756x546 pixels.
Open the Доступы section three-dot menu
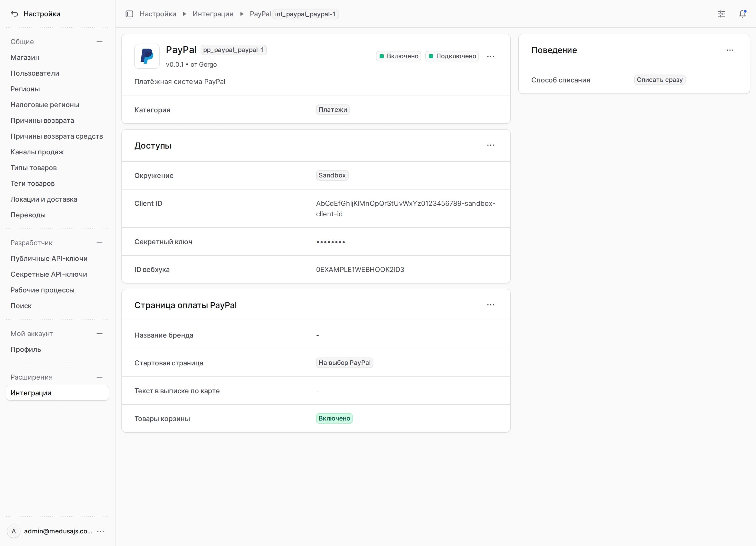click(490, 145)
